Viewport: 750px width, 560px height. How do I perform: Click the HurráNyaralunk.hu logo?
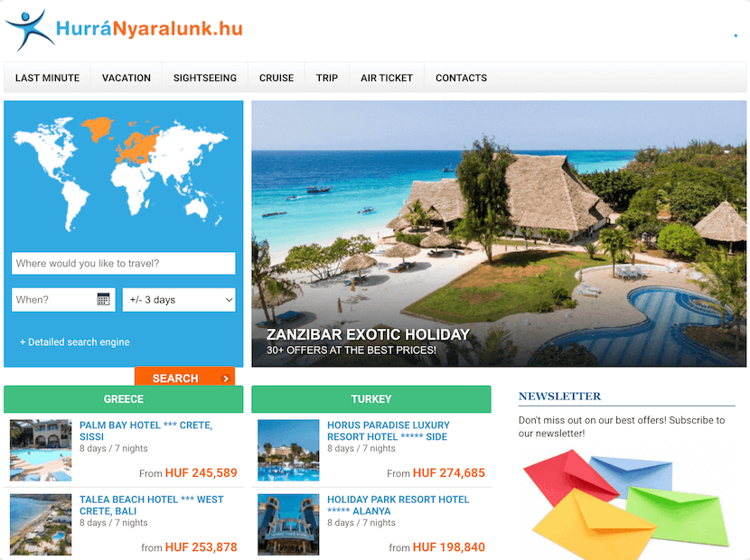click(124, 30)
